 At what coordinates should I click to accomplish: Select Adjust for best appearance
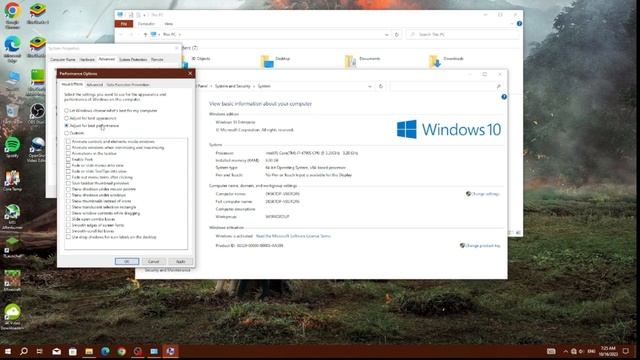pyautogui.click(x=91, y=118)
